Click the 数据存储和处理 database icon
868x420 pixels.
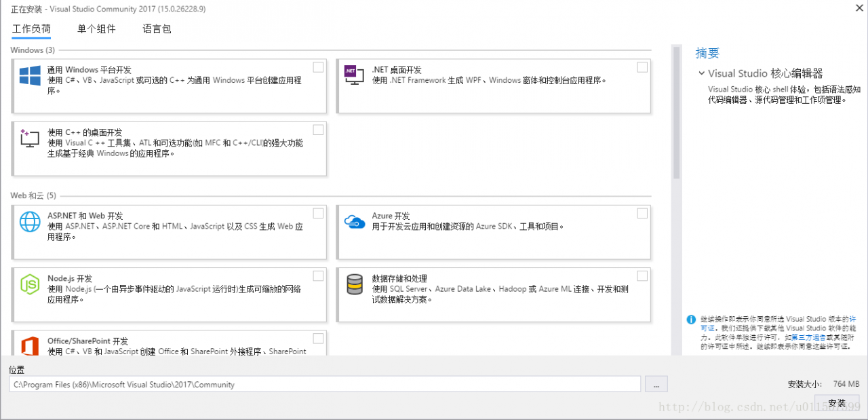(355, 284)
